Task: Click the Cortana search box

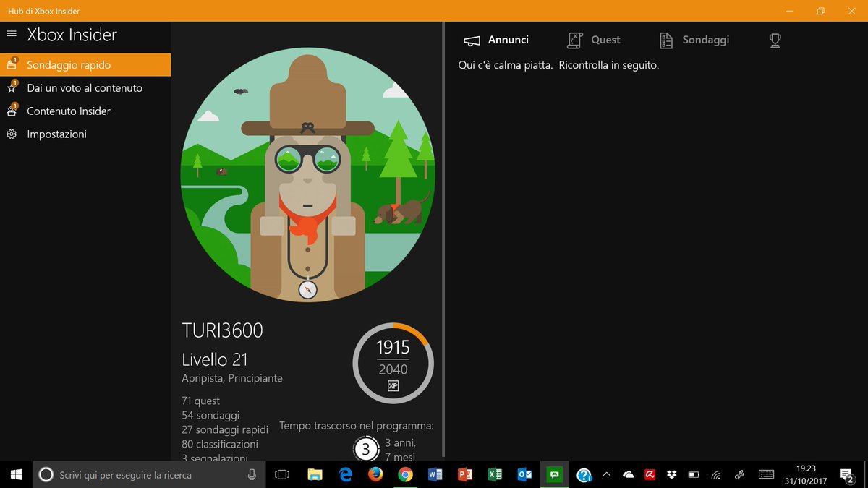Action: [148, 474]
